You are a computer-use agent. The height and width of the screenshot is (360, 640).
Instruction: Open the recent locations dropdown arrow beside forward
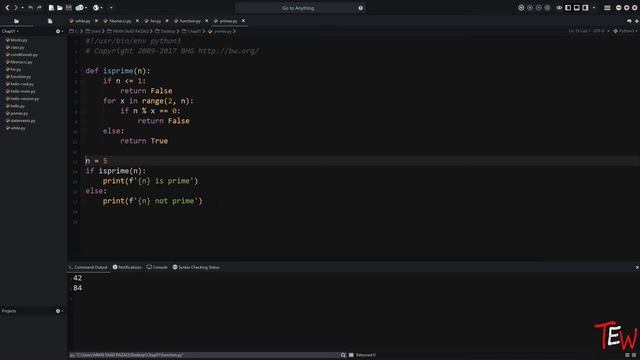(22, 8)
